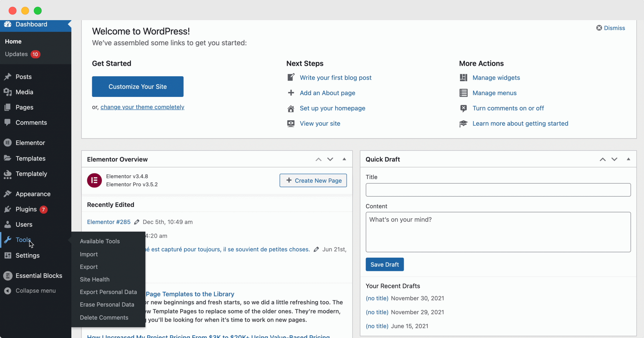Click the Dashboard gauge icon
The image size is (644, 338).
click(8, 24)
